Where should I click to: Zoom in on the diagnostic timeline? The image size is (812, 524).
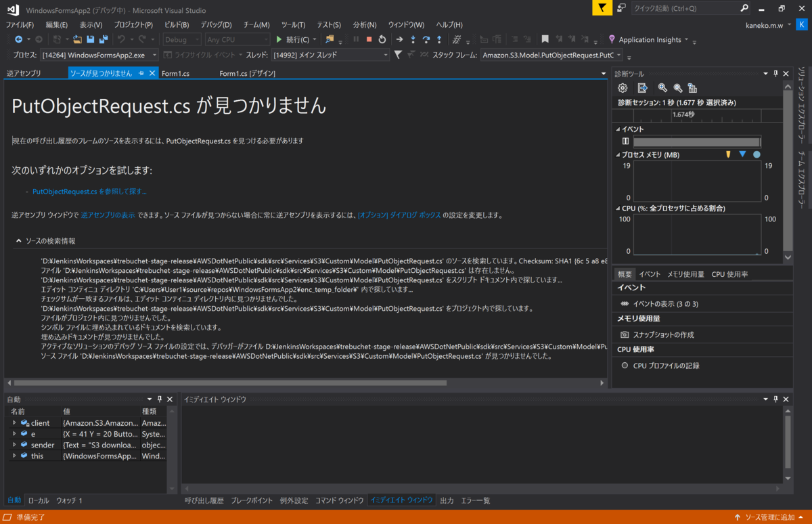[662, 88]
